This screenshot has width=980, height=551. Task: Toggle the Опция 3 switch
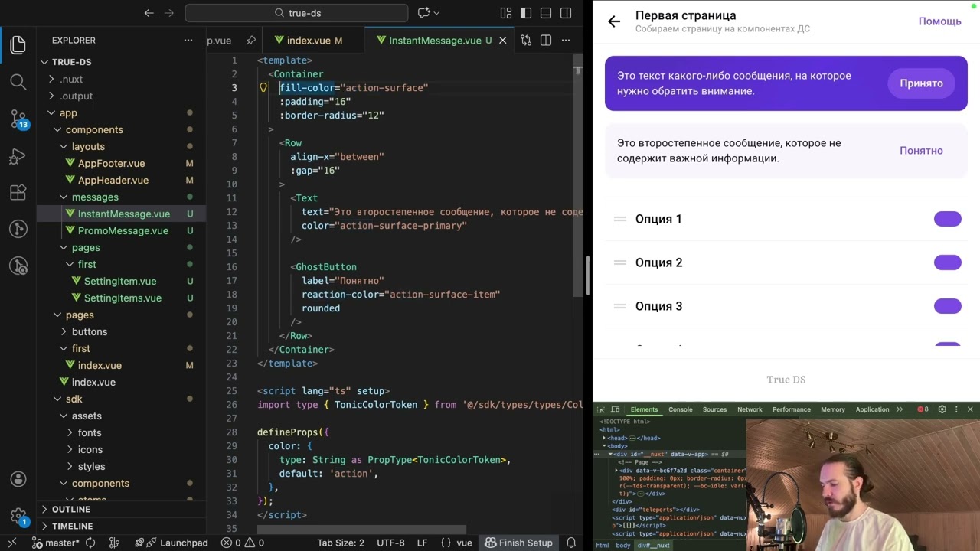948,306
